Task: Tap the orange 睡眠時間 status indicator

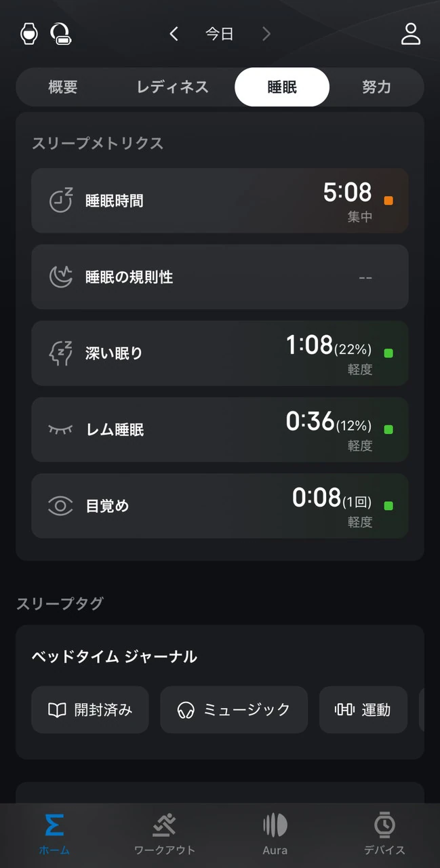Action: [388, 201]
